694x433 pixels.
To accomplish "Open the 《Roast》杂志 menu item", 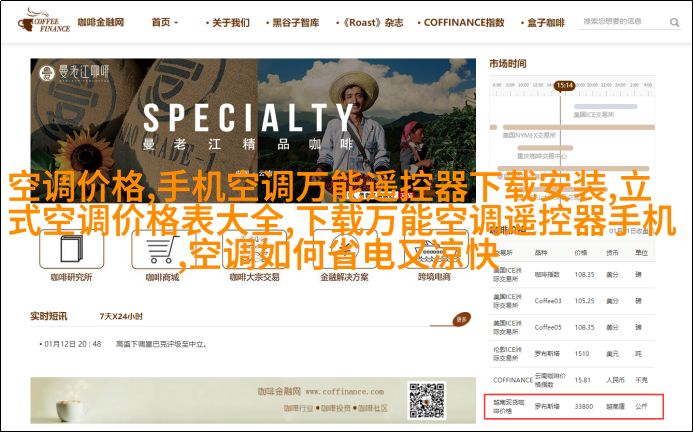I will click(370, 23).
